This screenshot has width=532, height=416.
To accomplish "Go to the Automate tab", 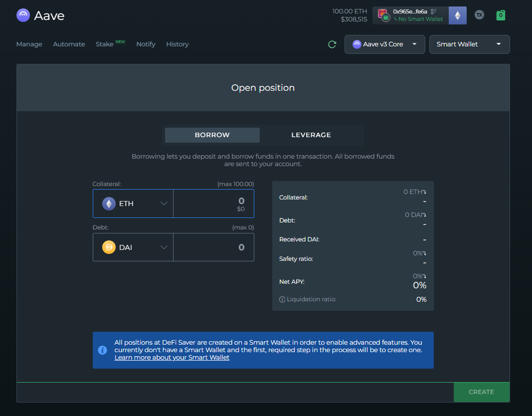I will tap(69, 44).
